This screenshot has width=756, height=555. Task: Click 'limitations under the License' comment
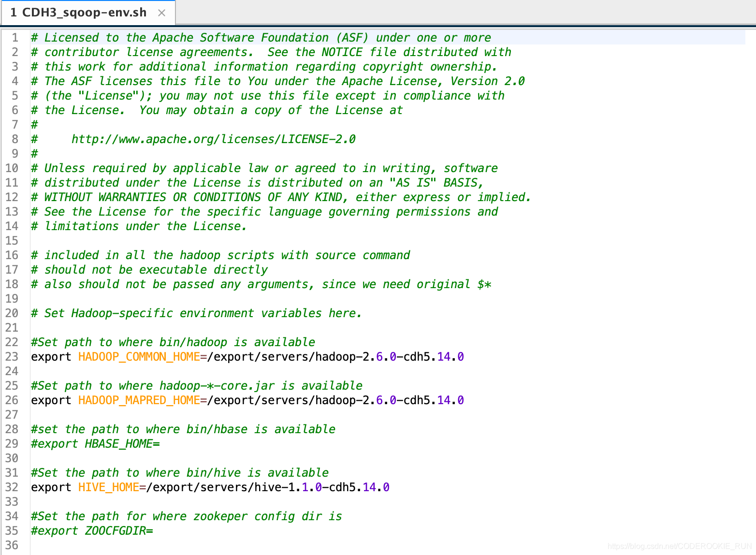click(139, 226)
